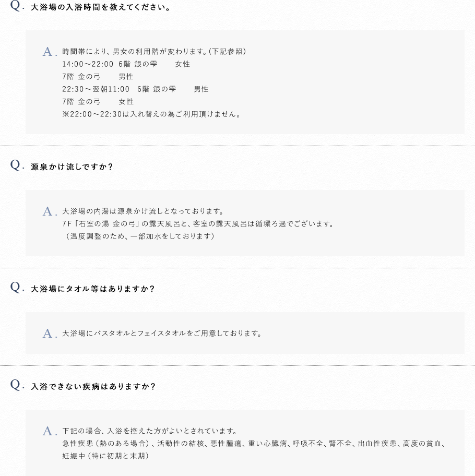475x476 pixels.
Task: Click the Q icon beside 源泉かけ流しですか？
Action: pyautogui.click(x=16, y=165)
